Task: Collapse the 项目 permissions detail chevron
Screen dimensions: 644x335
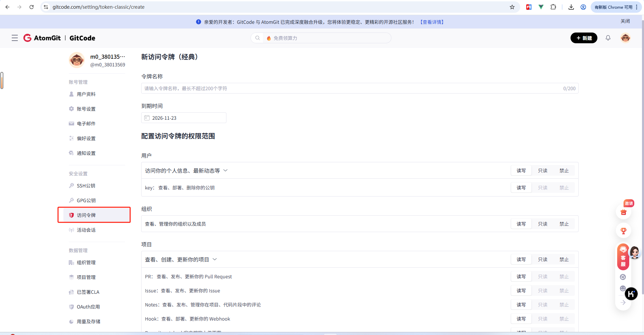Action: [x=215, y=259]
